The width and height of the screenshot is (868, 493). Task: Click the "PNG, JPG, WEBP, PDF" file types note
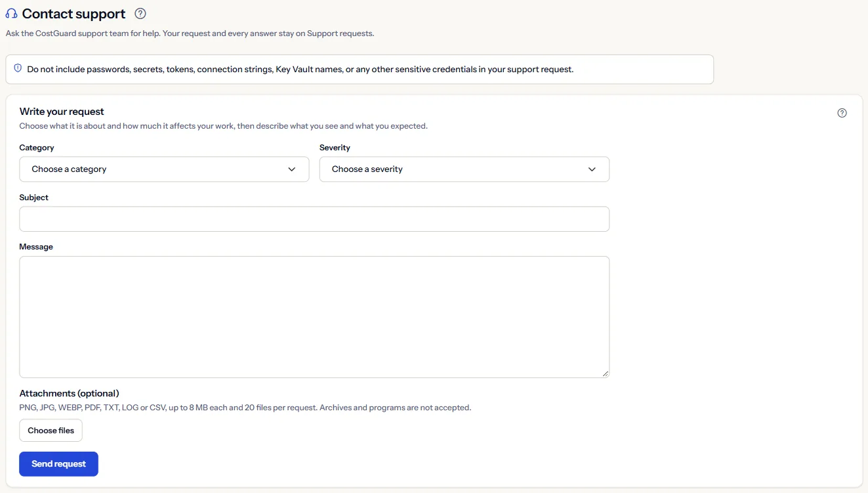(245, 408)
